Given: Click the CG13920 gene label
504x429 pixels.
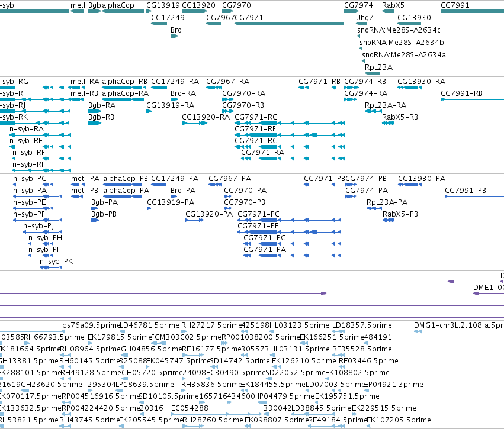Looking at the screenshot, I should click(x=198, y=5).
